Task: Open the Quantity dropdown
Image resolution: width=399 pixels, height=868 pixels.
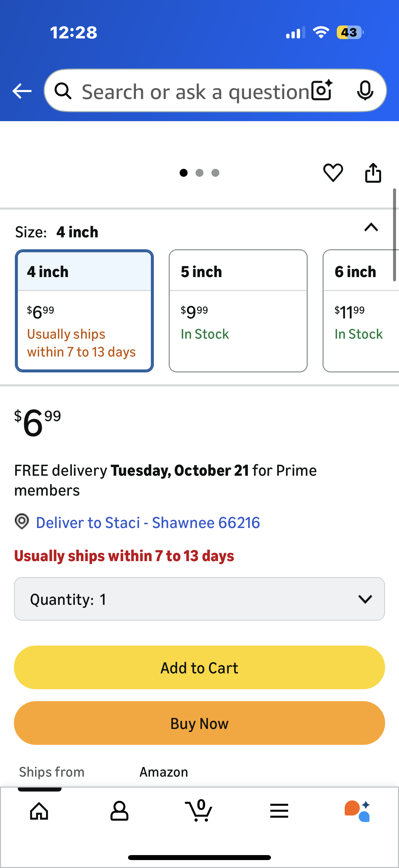Action: pos(199,599)
